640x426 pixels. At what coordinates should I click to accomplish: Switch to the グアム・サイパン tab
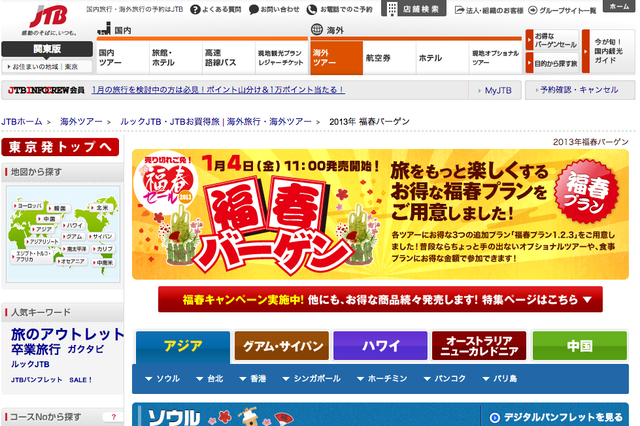(x=282, y=346)
